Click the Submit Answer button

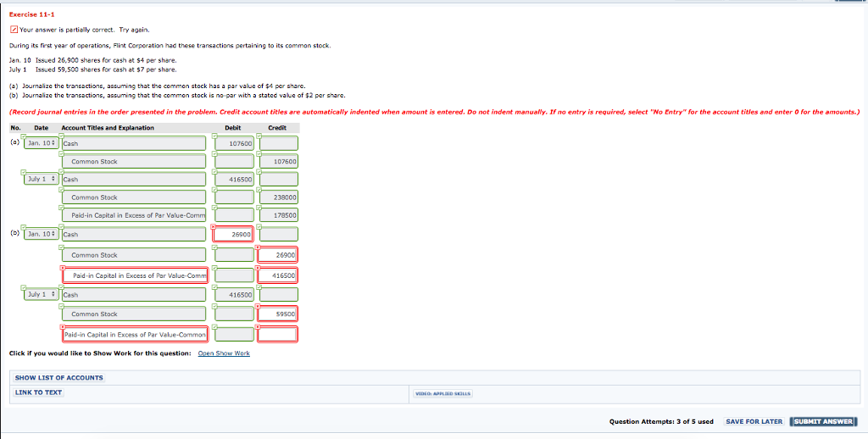823,422
